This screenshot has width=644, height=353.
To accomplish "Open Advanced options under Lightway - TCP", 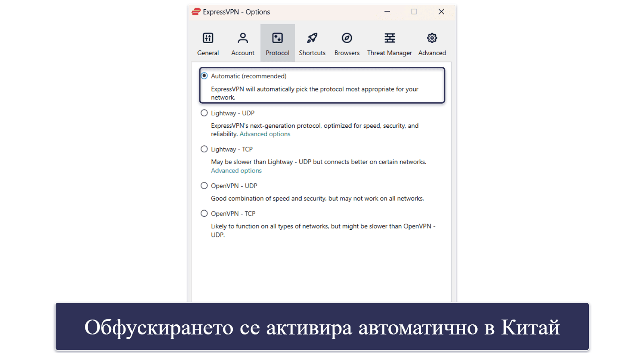I will 236,170.
